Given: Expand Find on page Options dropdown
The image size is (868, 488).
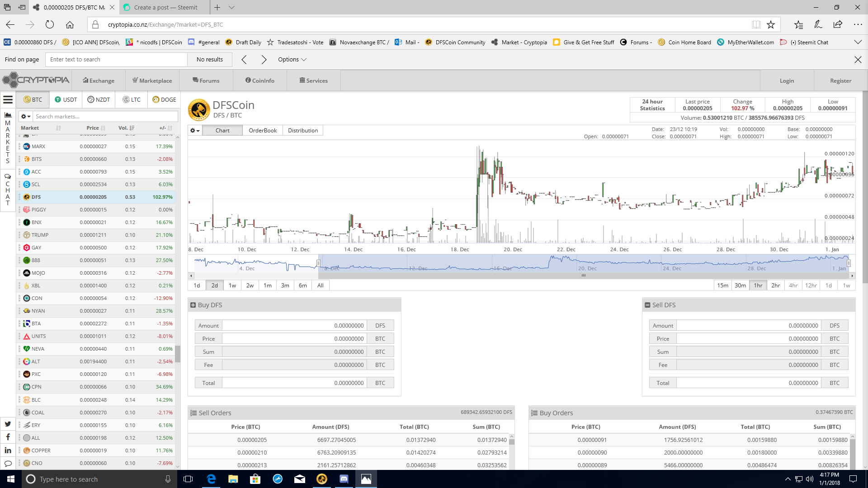Looking at the screenshot, I should pyautogui.click(x=292, y=60).
